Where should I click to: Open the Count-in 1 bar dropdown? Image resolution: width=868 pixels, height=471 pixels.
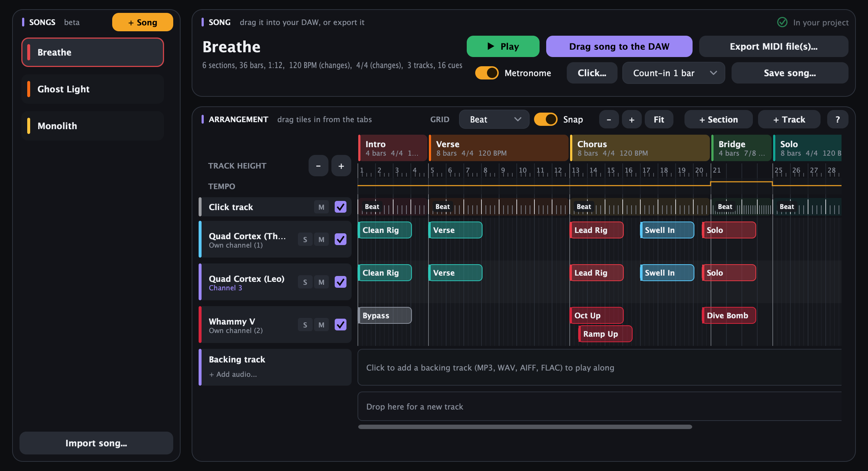[673, 73]
